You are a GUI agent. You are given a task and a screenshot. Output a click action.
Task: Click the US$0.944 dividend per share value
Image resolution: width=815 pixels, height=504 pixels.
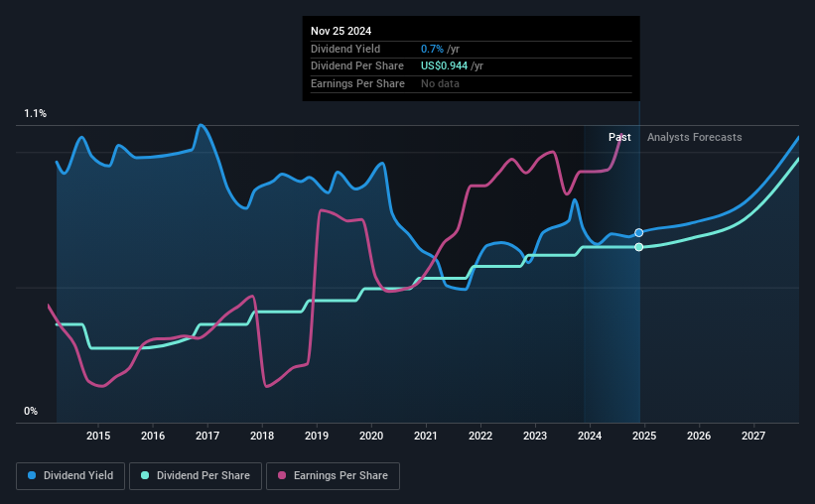pos(445,66)
